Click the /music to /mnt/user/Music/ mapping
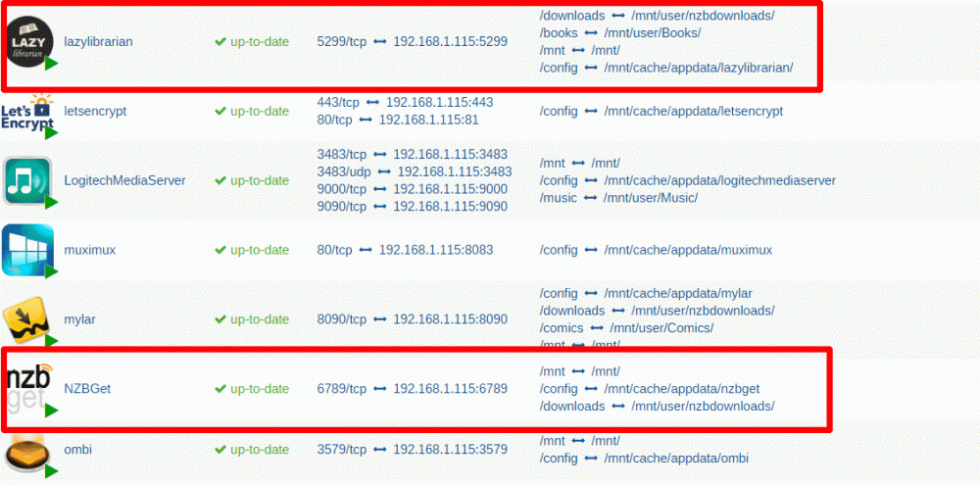 click(618, 198)
